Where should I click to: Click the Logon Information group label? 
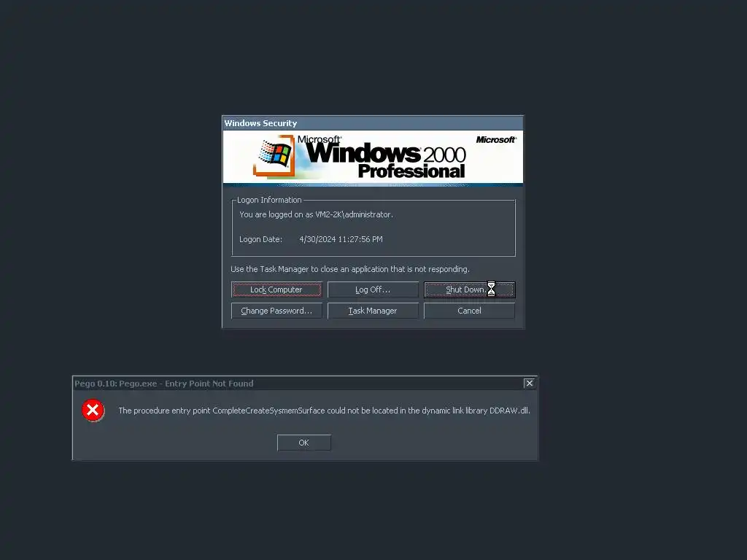coord(269,200)
